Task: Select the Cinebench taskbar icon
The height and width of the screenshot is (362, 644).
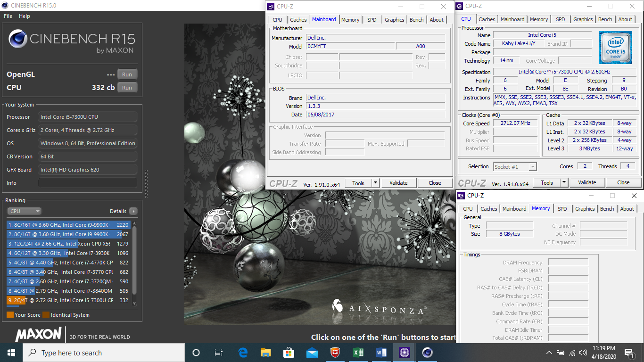Action: coord(427,353)
